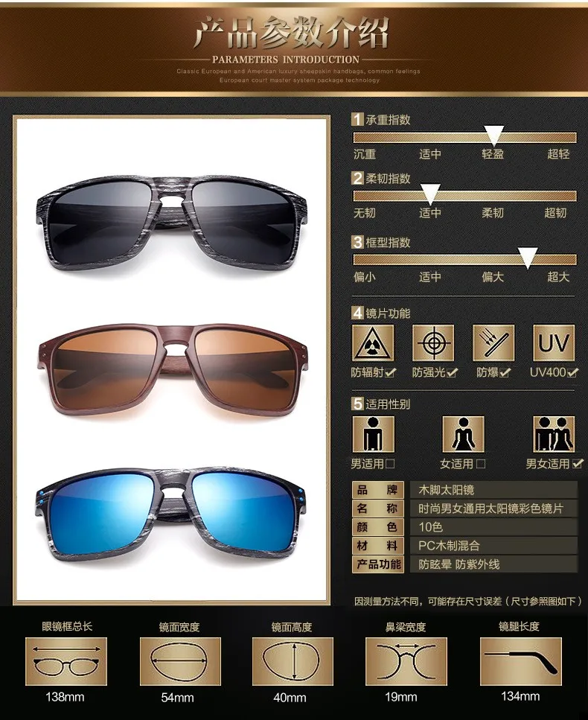The width and height of the screenshot is (588, 720).
Task: Click the 超大 scale label
Action: 558,277
